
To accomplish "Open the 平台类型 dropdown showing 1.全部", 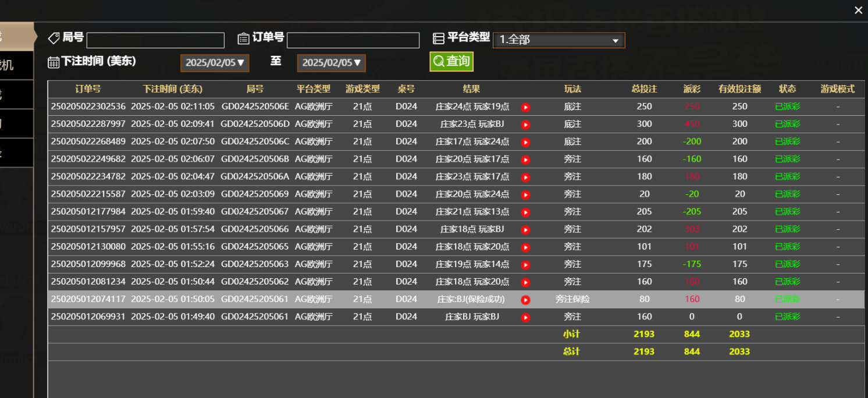I will tap(558, 40).
